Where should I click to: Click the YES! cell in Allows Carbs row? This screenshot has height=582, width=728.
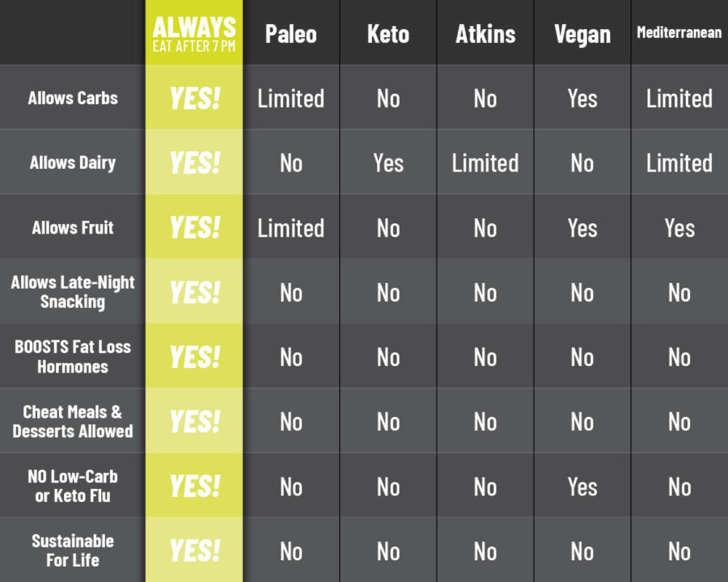(x=194, y=99)
